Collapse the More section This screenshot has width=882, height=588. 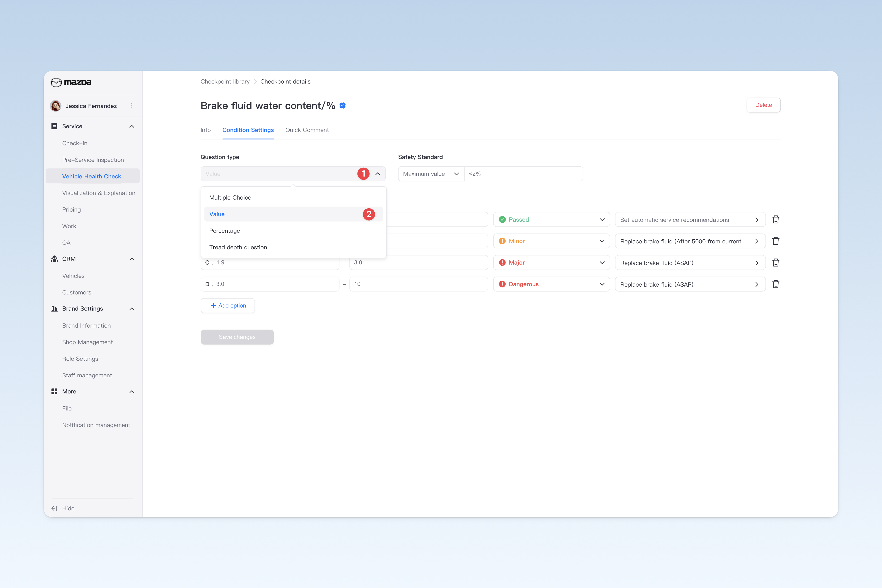pyautogui.click(x=132, y=391)
